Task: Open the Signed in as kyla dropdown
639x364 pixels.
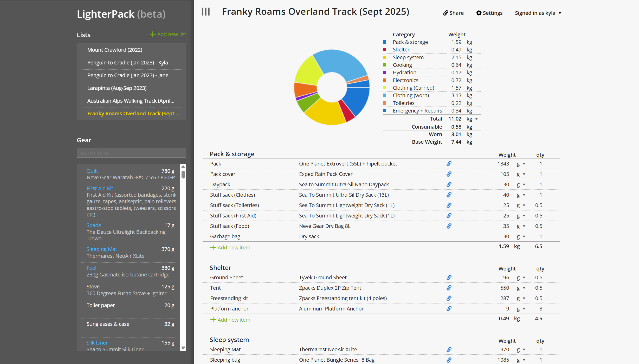Action: [538, 13]
